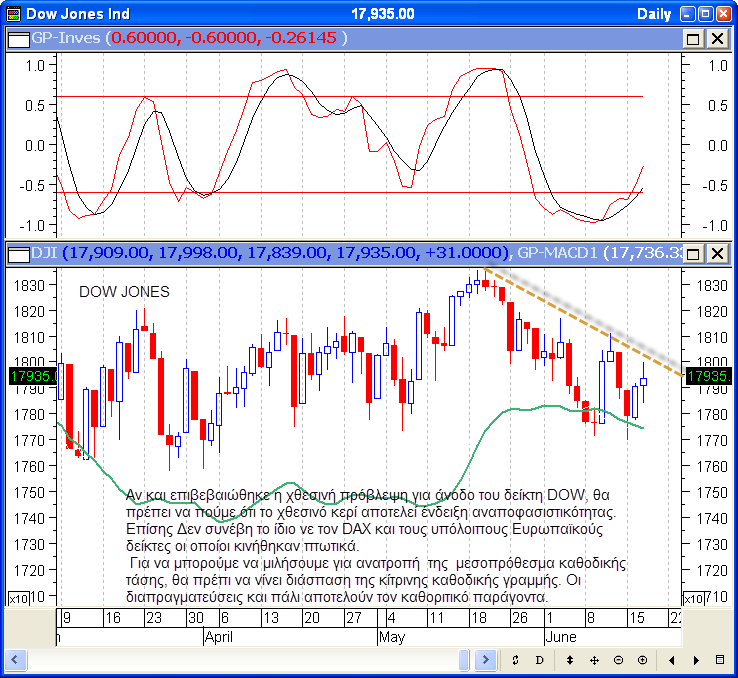Click the black left triangle previous icon
This screenshot has width=738, height=678.
click(x=672, y=660)
